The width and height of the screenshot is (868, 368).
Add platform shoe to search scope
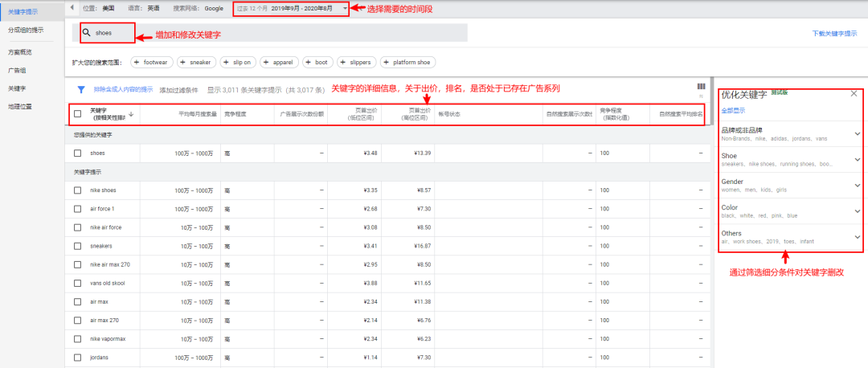(408, 63)
